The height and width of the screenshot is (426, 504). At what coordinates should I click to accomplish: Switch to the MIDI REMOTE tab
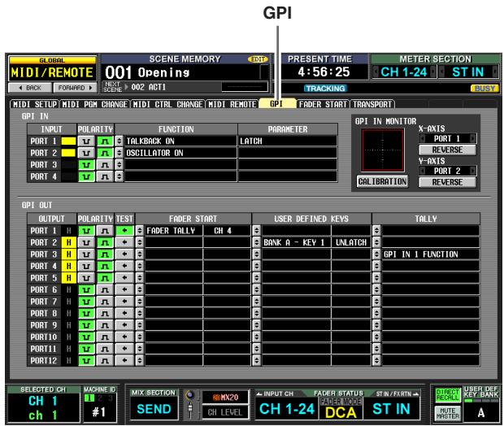(232, 104)
